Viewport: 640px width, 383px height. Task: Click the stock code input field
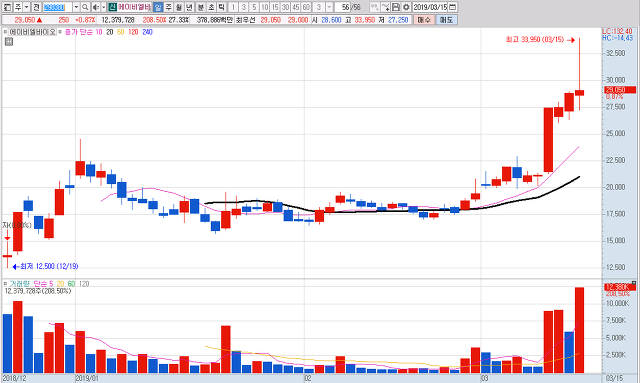(x=57, y=7)
